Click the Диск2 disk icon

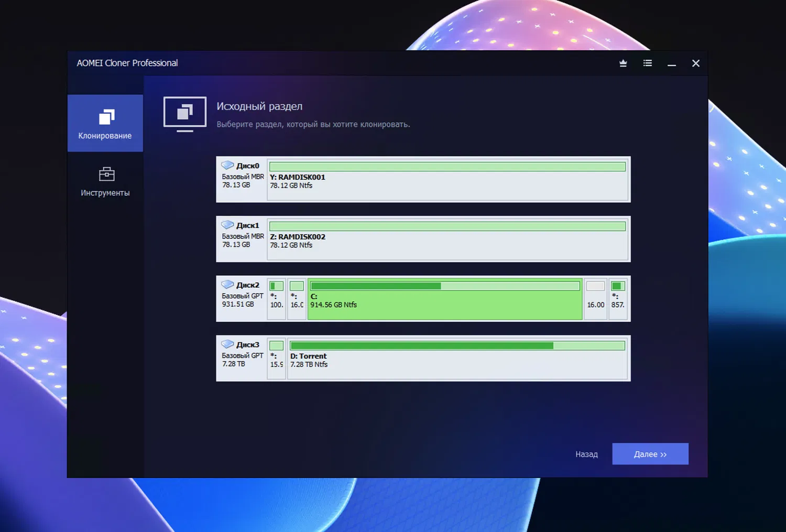click(x=227, y=285)
